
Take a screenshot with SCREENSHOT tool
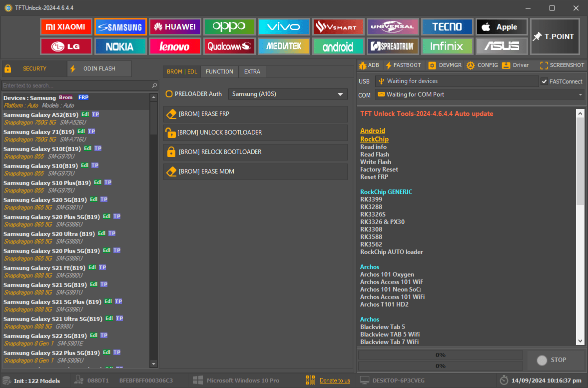pos(562,65)
